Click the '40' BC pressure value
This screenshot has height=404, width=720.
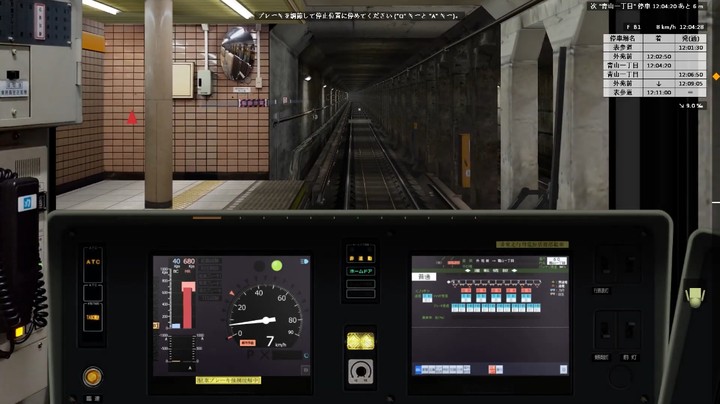176,261
